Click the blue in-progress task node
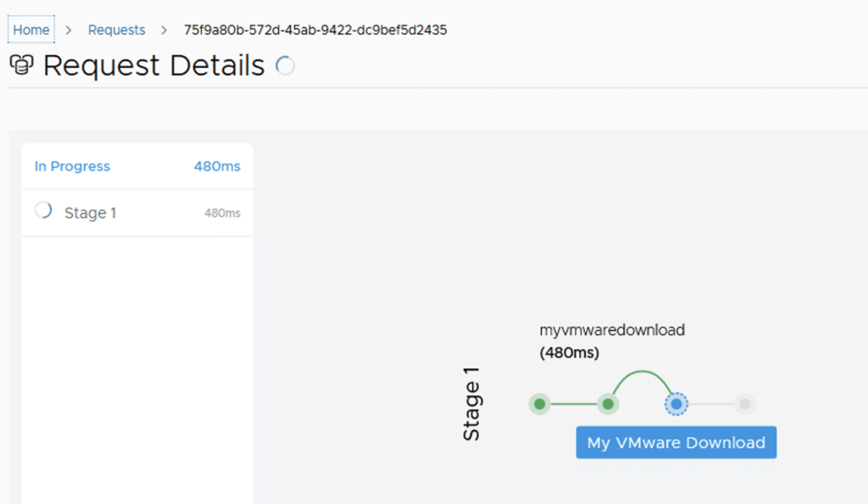 coord(676,404)
